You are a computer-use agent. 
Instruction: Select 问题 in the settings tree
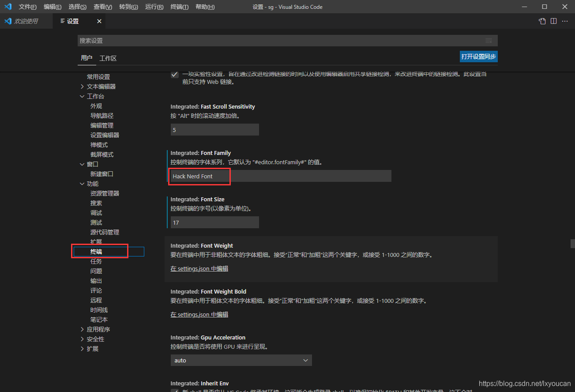tap(96, 271)
